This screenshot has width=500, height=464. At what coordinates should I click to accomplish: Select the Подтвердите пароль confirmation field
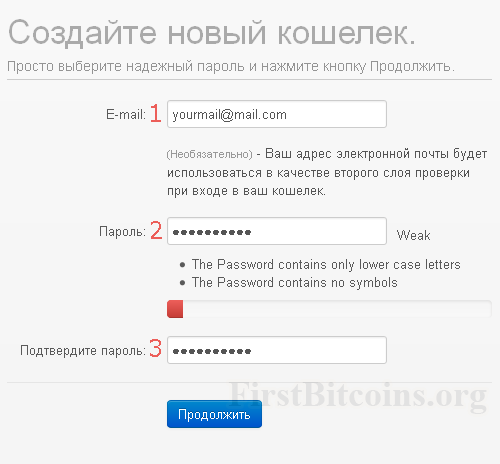(277, 350)
